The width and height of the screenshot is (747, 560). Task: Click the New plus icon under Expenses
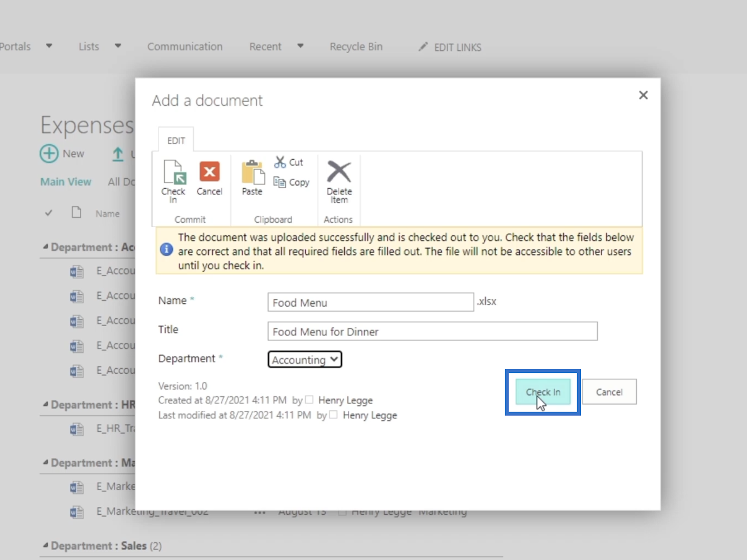tap(49, 154)
